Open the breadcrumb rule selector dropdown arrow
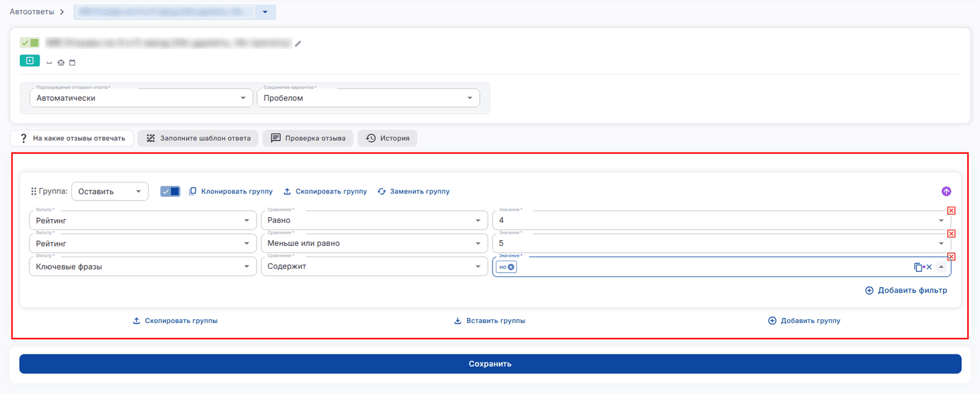Image resolution: width=980 pixels, height=394 pixels. pyautogui.click(x=265, y=12)
